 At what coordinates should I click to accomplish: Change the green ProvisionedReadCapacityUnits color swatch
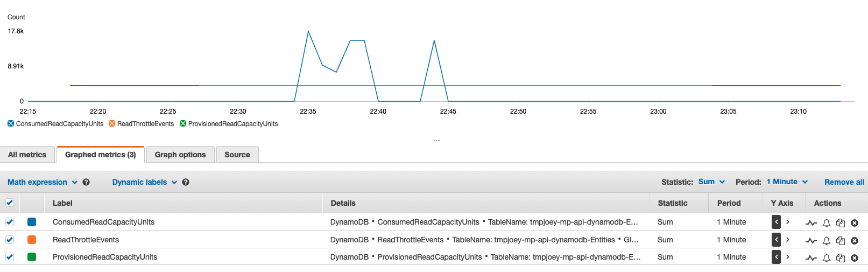(x=32, y=257)
